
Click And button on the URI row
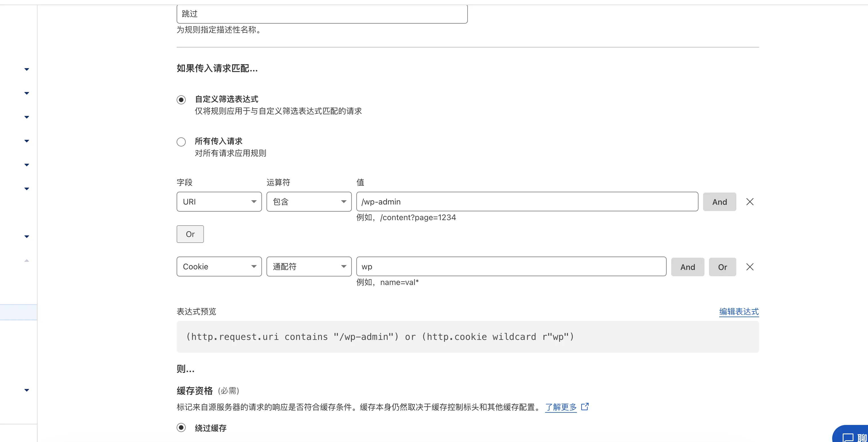(x=720, y=202)
